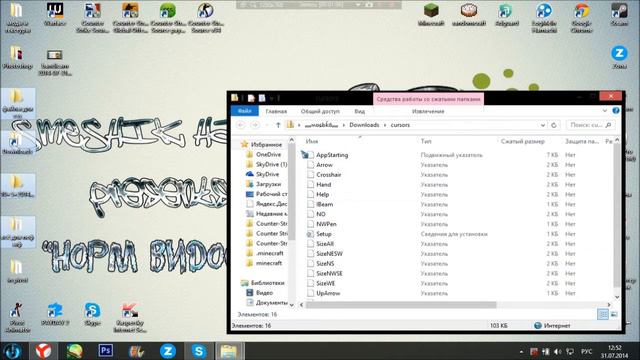Click the New folder quick access icon
The height and width of the screenshot is (360, 640).
262,98
